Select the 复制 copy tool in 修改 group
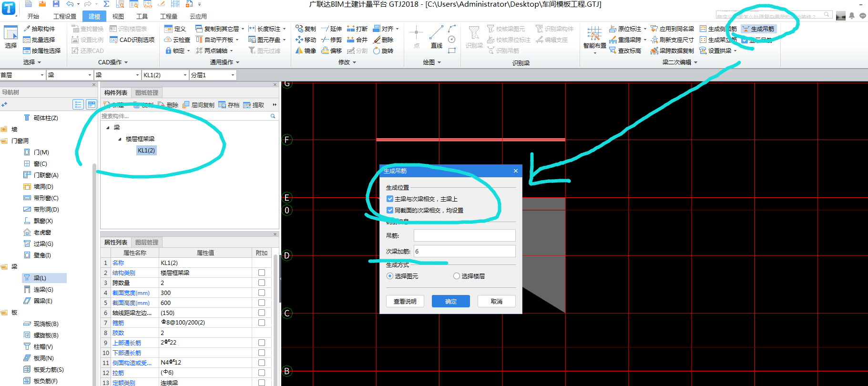The height and width of the screenshot is (386, 868). 306,29
